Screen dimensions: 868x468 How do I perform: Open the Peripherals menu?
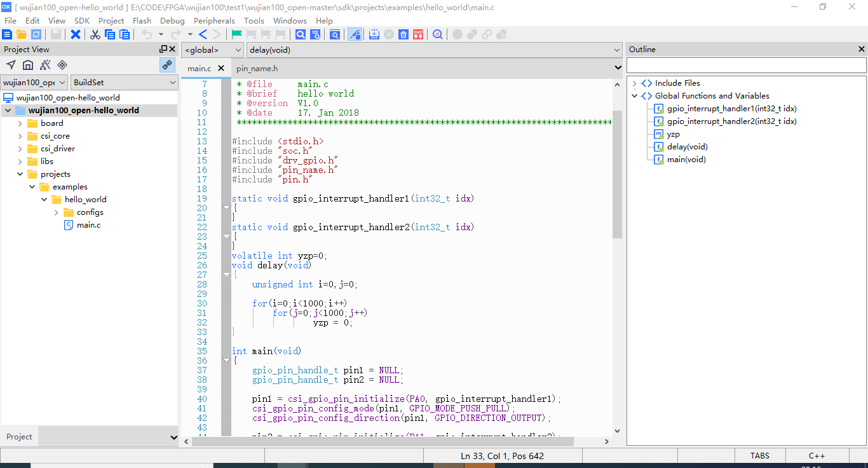click(214, 20)
